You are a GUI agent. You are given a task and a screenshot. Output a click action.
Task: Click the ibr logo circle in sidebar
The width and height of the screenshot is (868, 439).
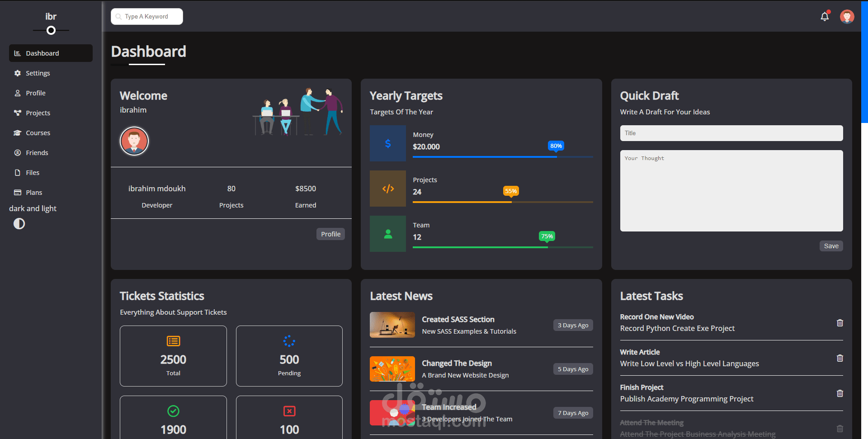point(51,30)
